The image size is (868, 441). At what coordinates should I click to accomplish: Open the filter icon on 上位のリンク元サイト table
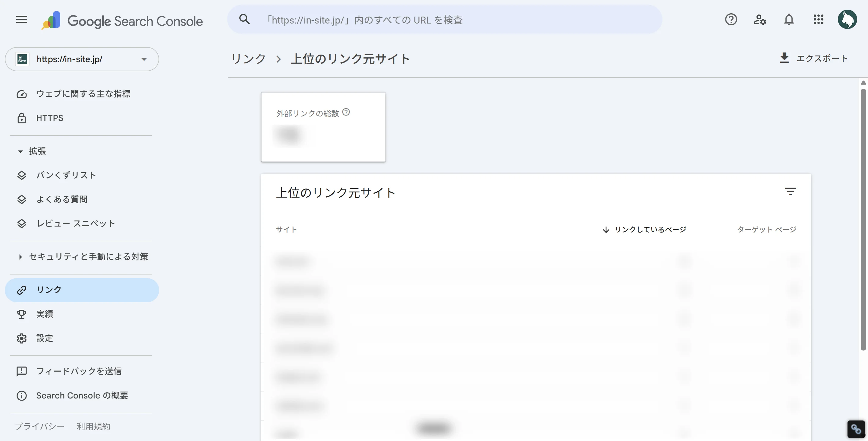pos(791,192)
